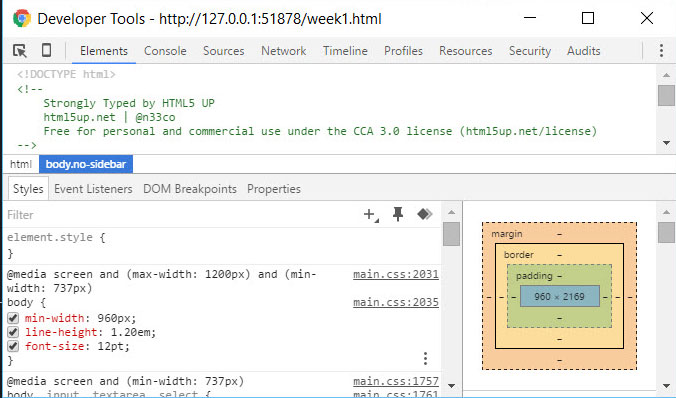
Task: Click the 1.20em line-height value
Action: (131, 332)
